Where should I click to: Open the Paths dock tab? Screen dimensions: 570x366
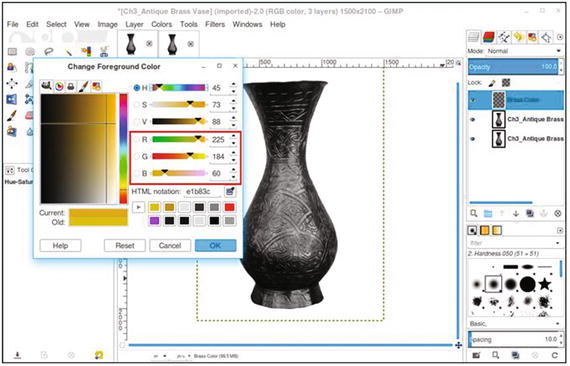pos(503,37)
